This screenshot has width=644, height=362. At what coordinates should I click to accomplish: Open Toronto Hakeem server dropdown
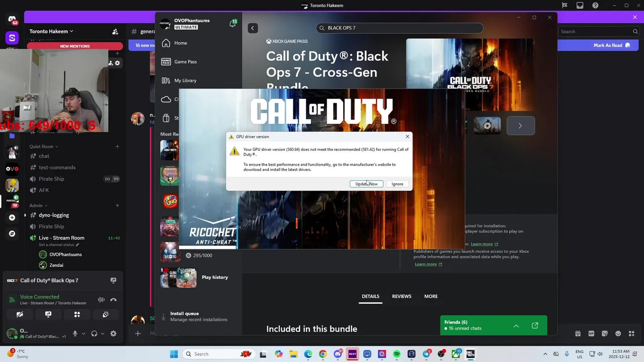pyautogui.click(x=51, y=31)
